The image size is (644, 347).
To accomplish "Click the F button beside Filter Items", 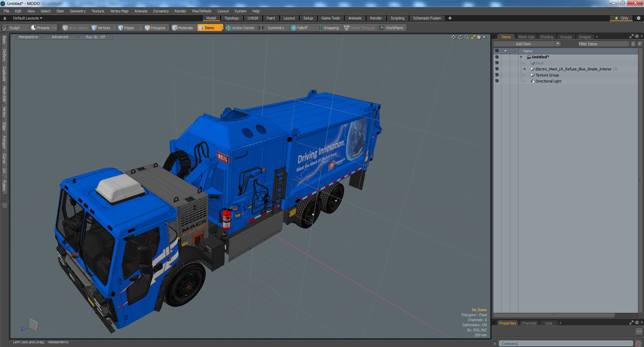I will point(640,44).
